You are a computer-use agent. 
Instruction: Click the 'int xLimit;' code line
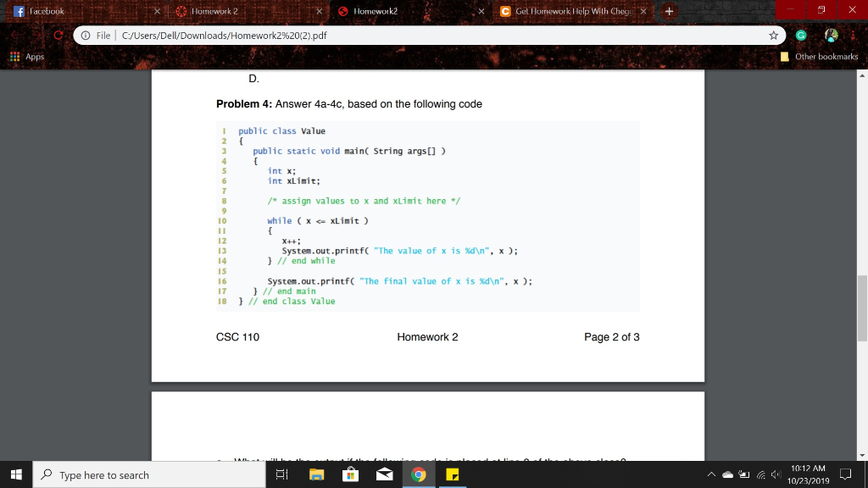tap(293, 181)
